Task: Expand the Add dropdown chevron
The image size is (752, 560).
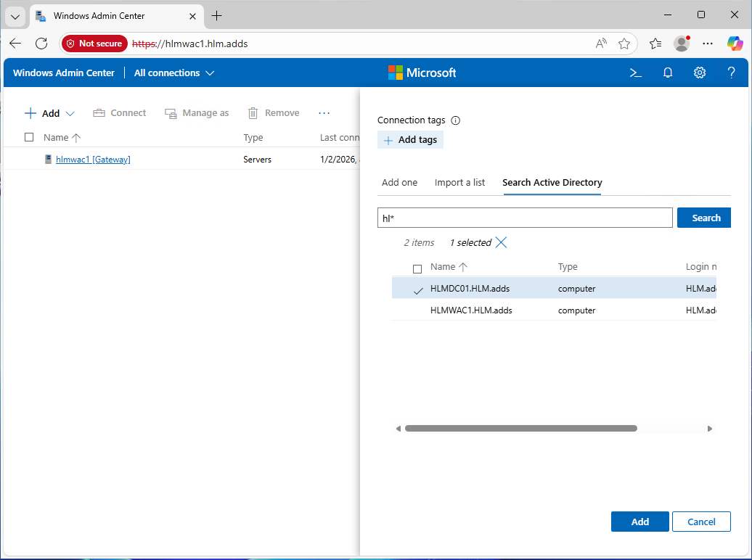Action: (x=70, y=113)
